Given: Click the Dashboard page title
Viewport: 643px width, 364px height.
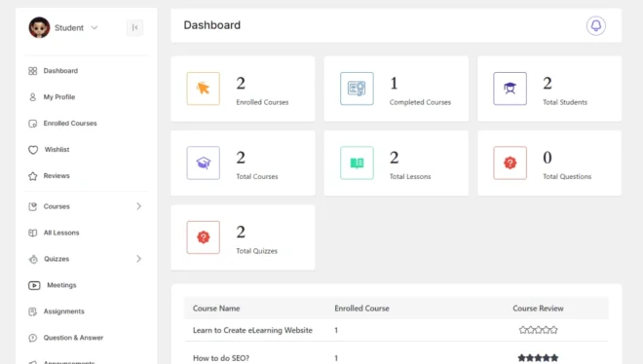Looking at the screenshot, I should click(x=212, y=25).
